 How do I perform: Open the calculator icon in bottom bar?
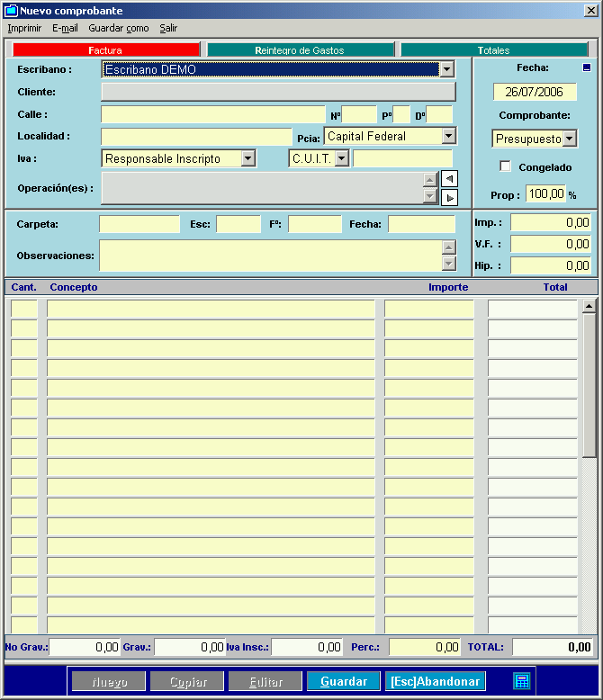522,681
